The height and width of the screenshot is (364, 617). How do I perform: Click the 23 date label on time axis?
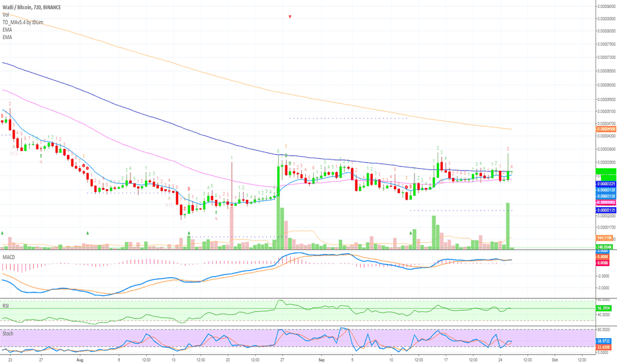[10, 359]
